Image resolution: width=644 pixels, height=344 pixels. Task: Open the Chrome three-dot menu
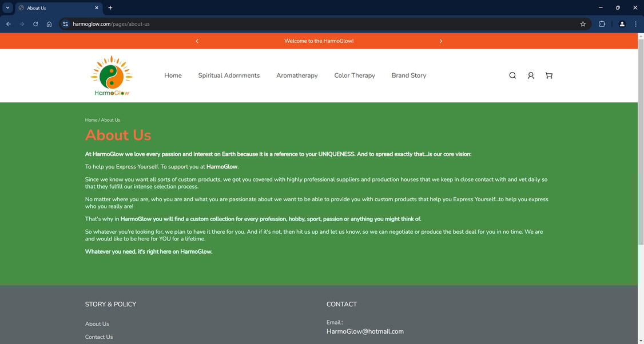[x=635, y=24]
